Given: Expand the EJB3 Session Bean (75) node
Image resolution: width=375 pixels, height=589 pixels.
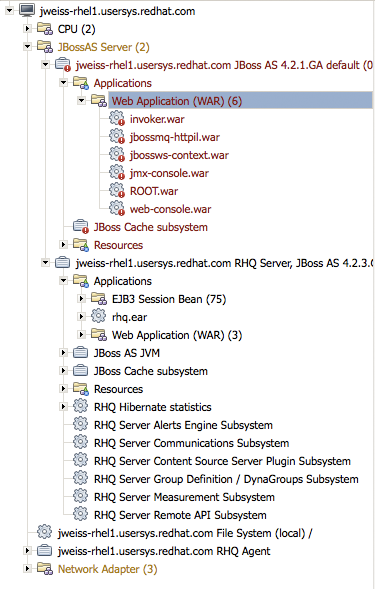Looking at the screenshot, I should click(x=81, y=299).
